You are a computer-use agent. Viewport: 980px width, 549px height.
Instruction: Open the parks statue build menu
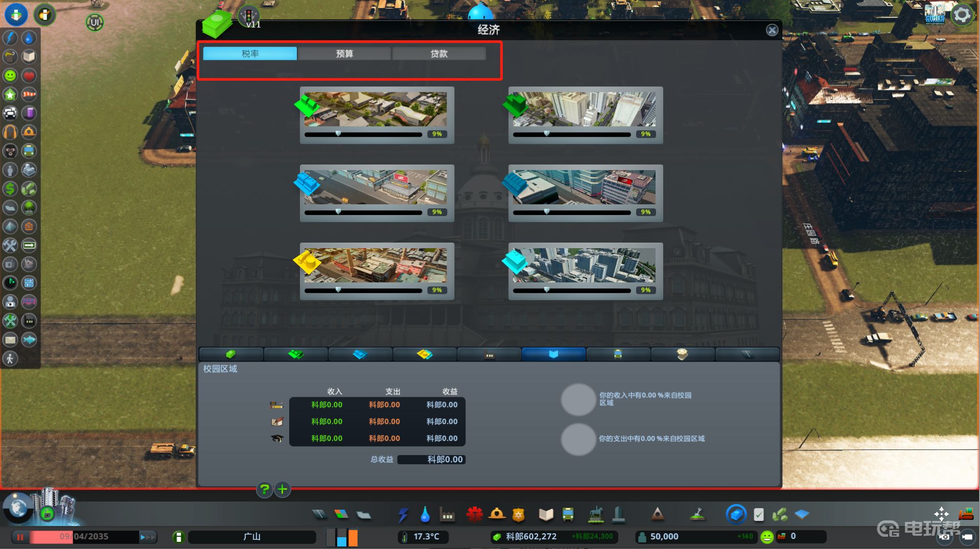596,514
